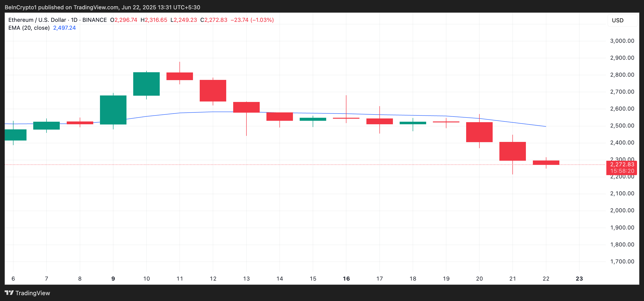Click the blue EMA value 2,497.24
Screen dimensions: 644x301
click(x=64, y=28)
